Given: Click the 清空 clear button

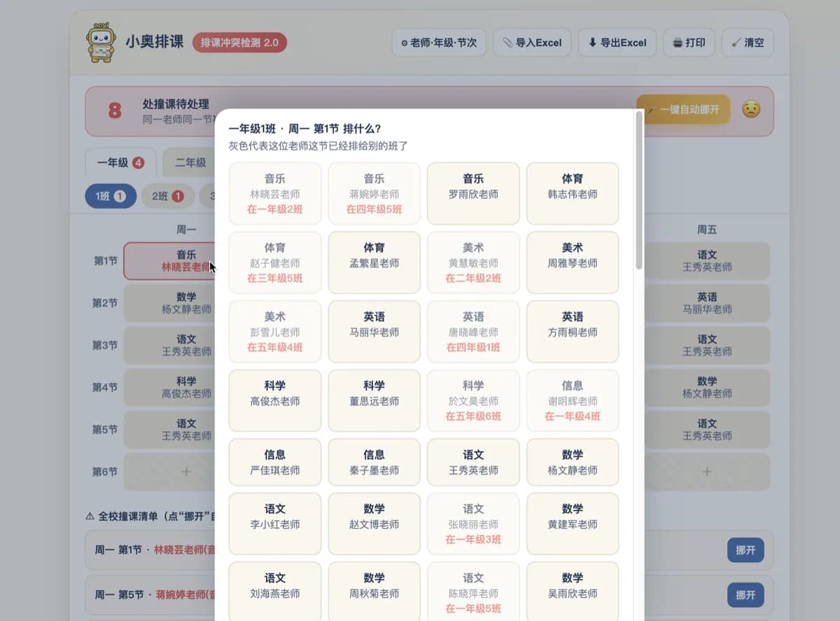Looking at the screenshot, I should click(x=748, y=43).
